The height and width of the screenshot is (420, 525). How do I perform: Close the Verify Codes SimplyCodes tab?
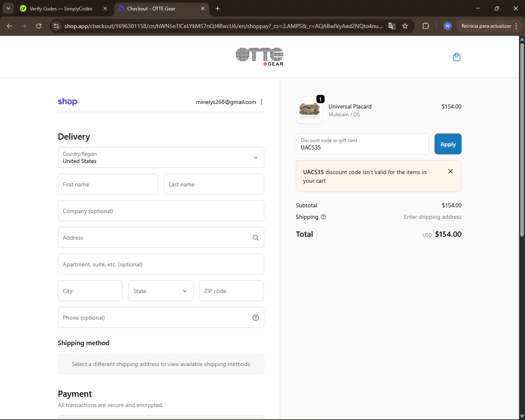click(105, 8)
